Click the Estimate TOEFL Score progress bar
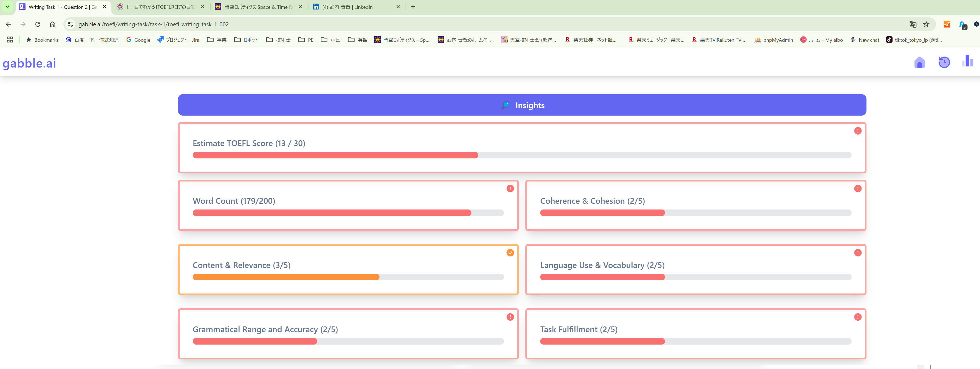The width and height of the screenshot is (980, 369). [x=522, y=155]
